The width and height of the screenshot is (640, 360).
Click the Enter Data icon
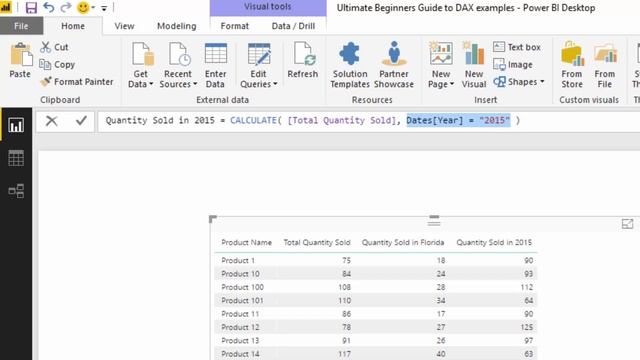(216, 65)
